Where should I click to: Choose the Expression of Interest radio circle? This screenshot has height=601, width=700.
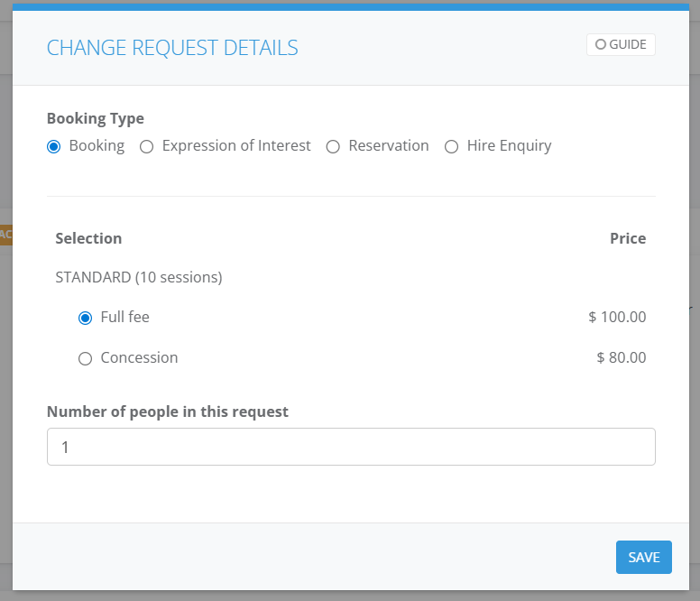(146, 146)
